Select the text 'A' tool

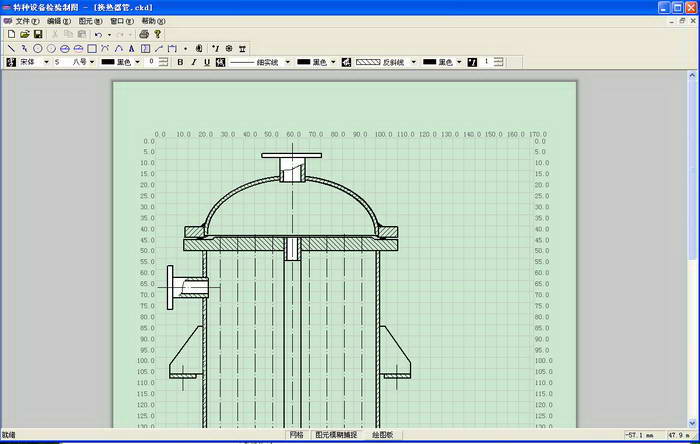(x=131, y=48)
